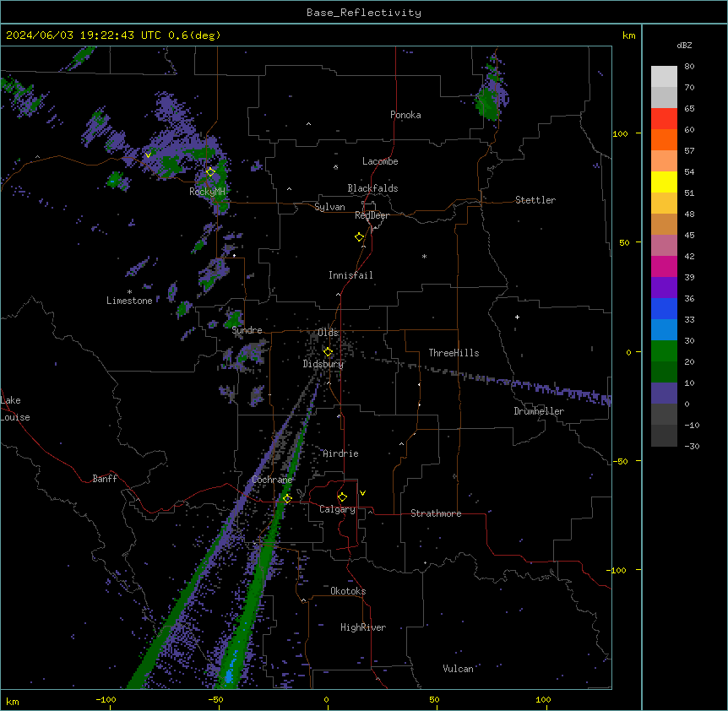Click the Lake Louise label
The height and width of the screenshot is (711, 728).
[15, 409]
